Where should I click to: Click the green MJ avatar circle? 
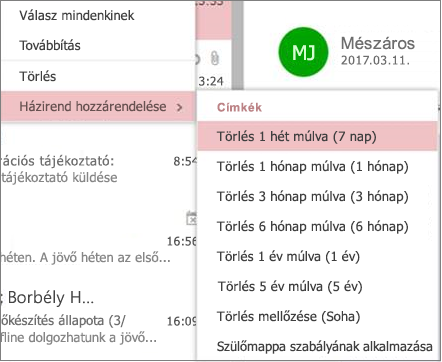pyautogui.click(x=303, y=52)
